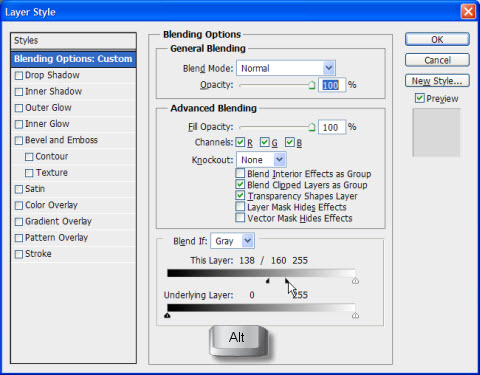The width and height of the screenshot is (480, 375).
Task: Click the Fill Opacity slider handle
Action: tap(311, 127)
